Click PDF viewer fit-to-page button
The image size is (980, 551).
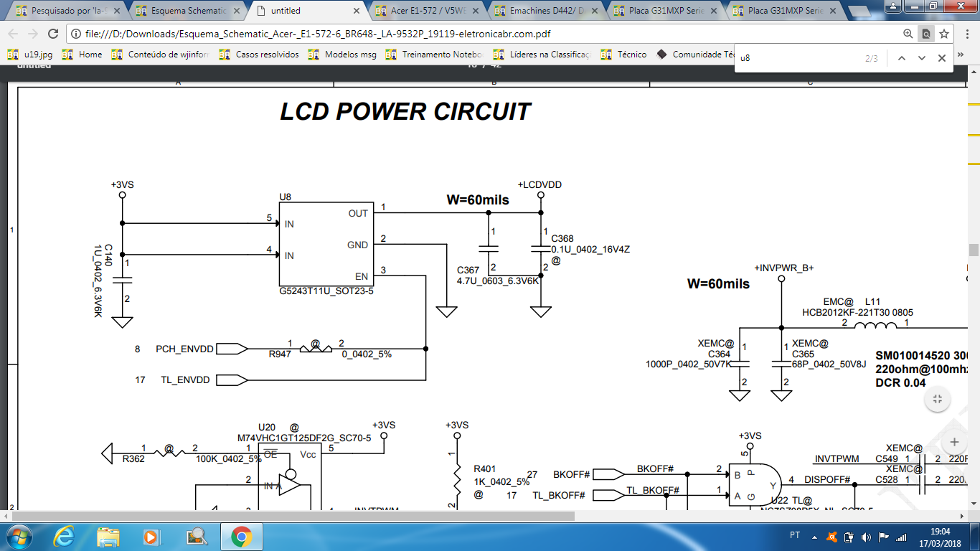938,399
